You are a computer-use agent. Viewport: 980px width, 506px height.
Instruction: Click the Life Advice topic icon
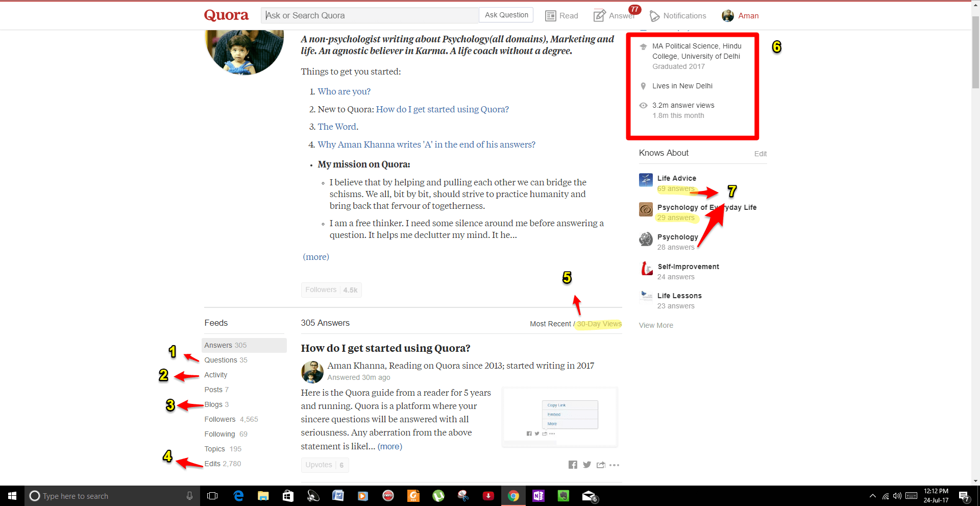point(646,180)
